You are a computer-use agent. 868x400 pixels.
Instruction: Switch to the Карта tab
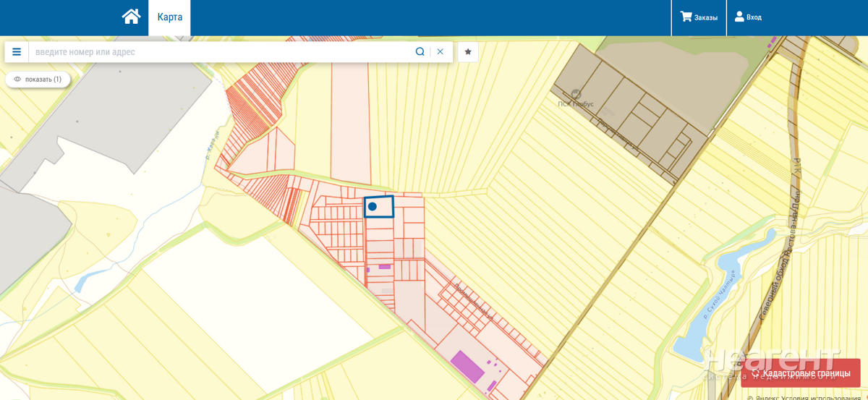pos(170,17)
